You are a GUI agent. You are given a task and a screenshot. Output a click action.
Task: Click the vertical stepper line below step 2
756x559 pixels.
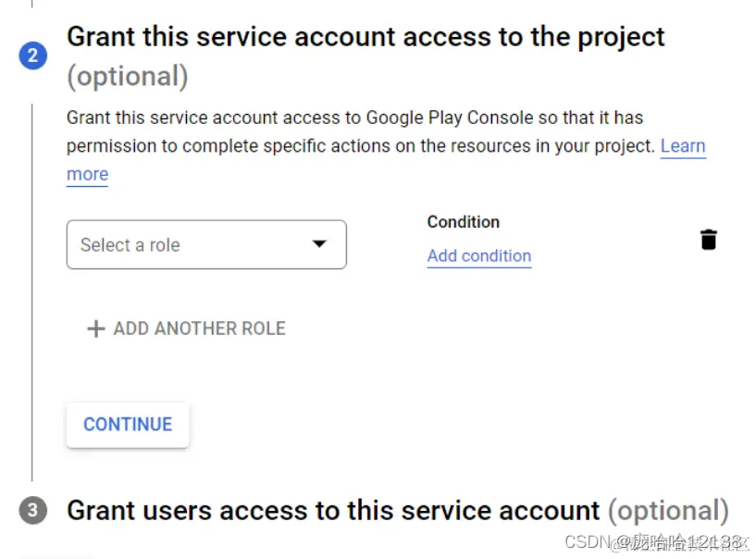[32, 278]
